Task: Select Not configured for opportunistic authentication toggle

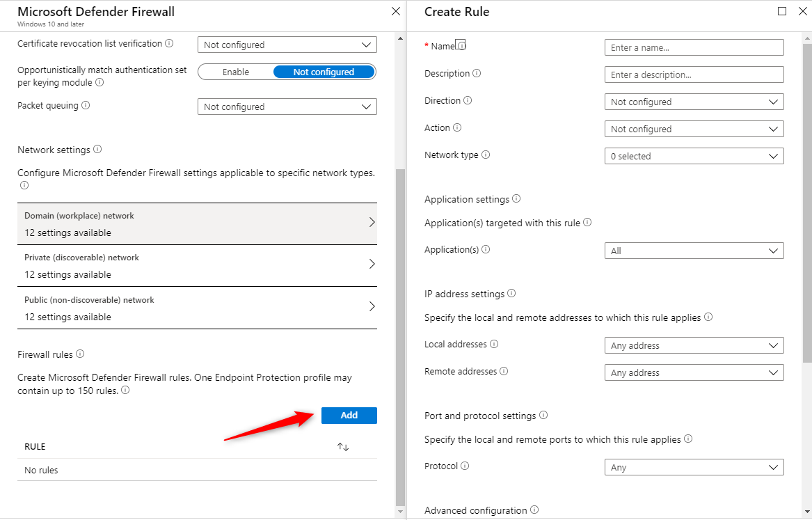Action: coord(324,72)
